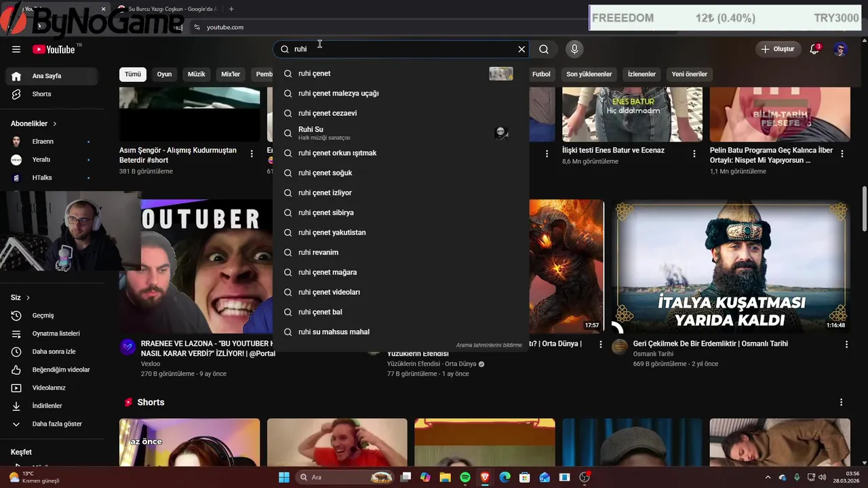The width and height of the screenshot is (868, 488).
Task: Play 'İtalya Kuşatması Yarıda Kaldı' thumbnail
Action: pyautogui.click(x=731, y=266)
